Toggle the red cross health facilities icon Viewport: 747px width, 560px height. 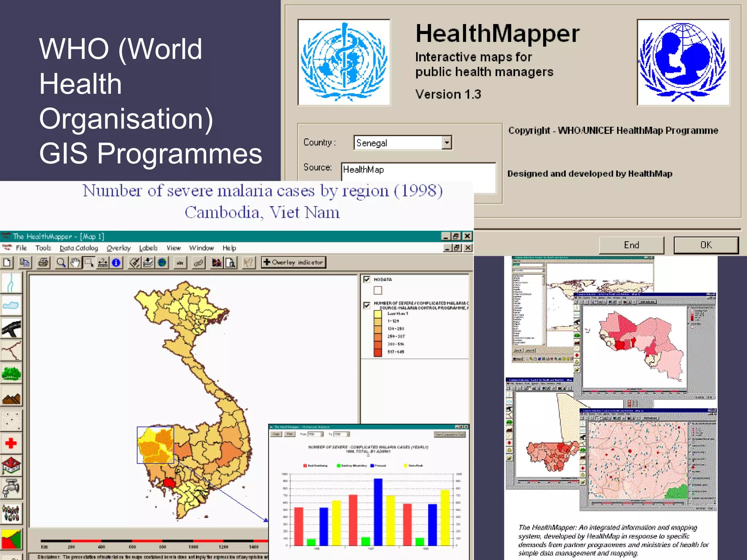tap(11, 443)
